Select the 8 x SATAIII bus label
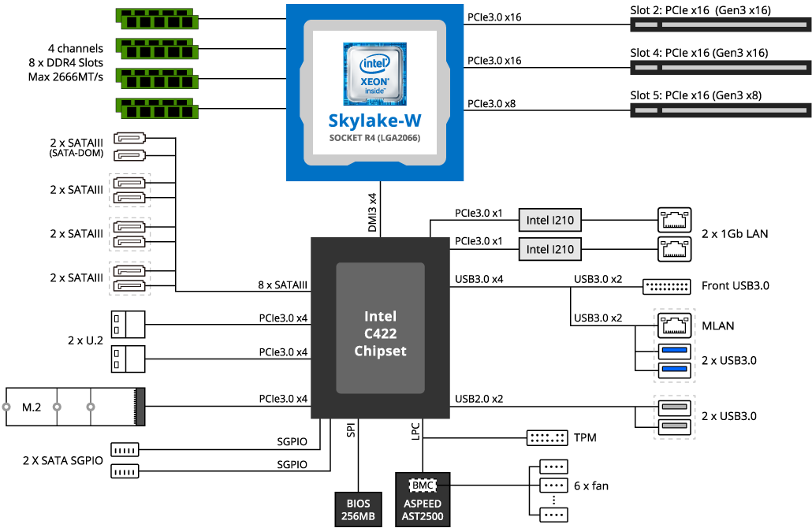812x528 pixels. tap(283, 284)
